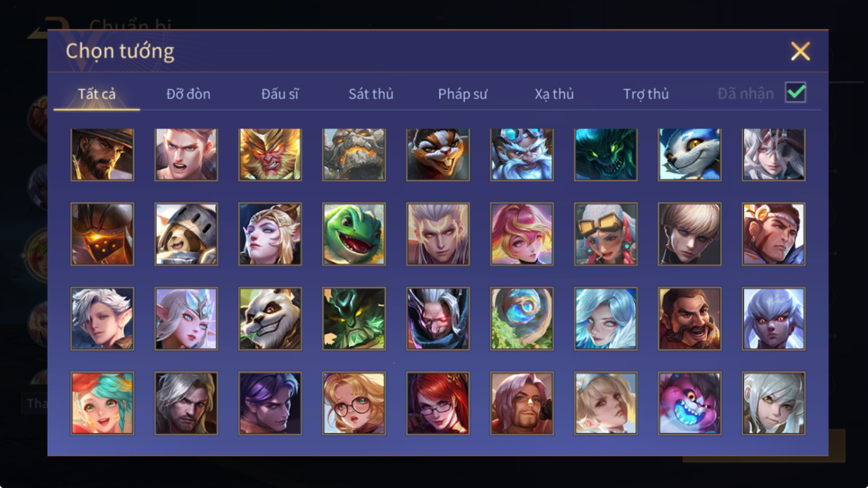Show the Xạ thủ hero list
The height and width of the screenshot is (488, 868).
[x=554, y=94]
